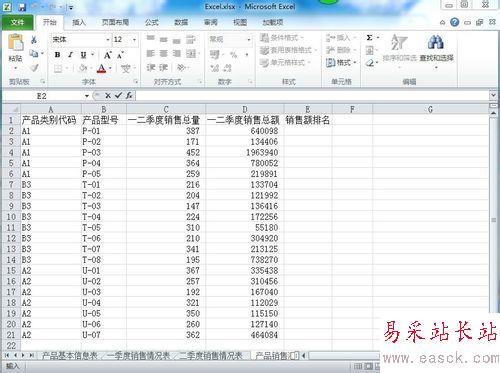Click the Copy icon
This screenshot has width=500, height=373.
34,53
